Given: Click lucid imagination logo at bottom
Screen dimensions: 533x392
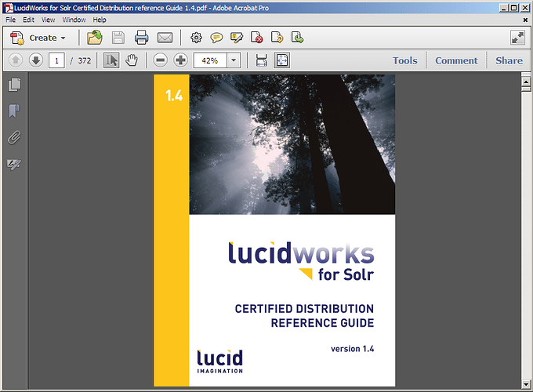Looking at the screenshot, I should tap(220, 361).
